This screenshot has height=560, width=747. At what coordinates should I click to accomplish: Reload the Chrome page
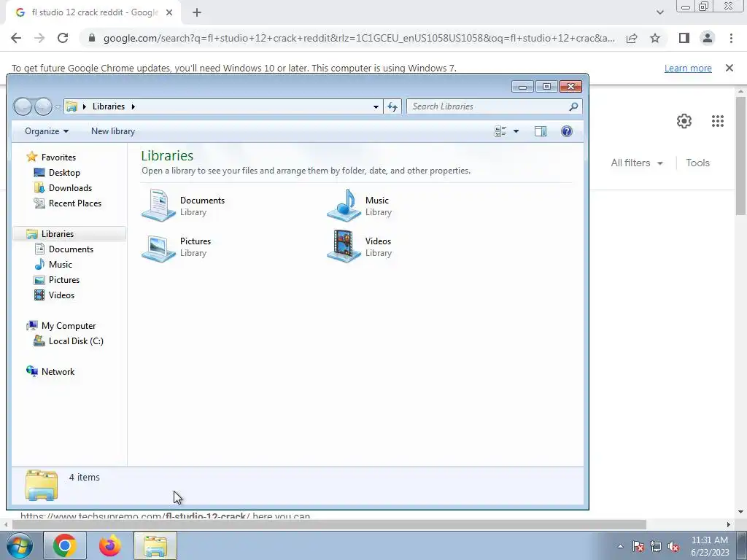(63, 38)
